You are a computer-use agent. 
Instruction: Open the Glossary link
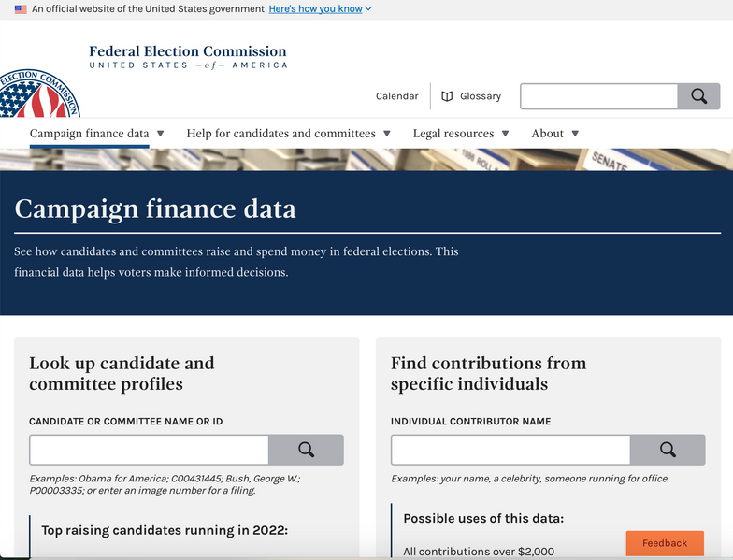481,96
